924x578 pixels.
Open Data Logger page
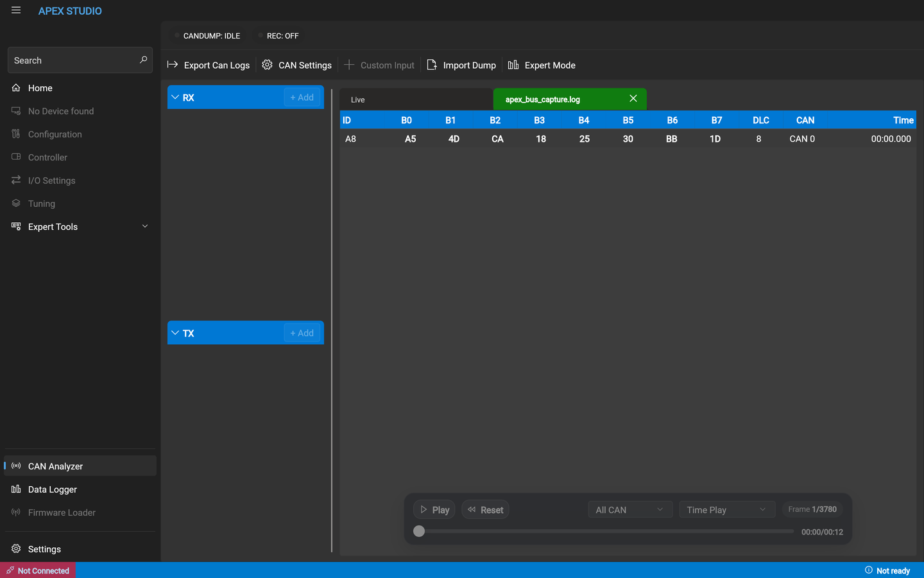coord(80,489)
